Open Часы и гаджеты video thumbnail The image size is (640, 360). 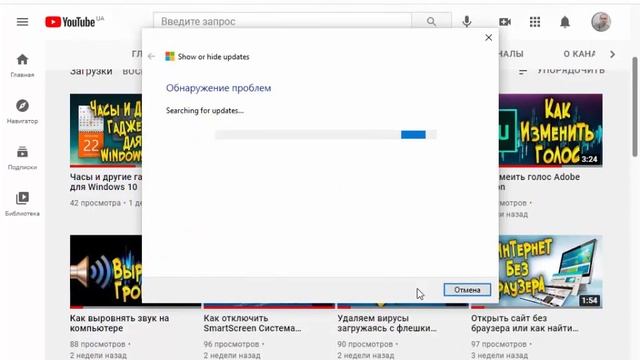pos(106,130)
